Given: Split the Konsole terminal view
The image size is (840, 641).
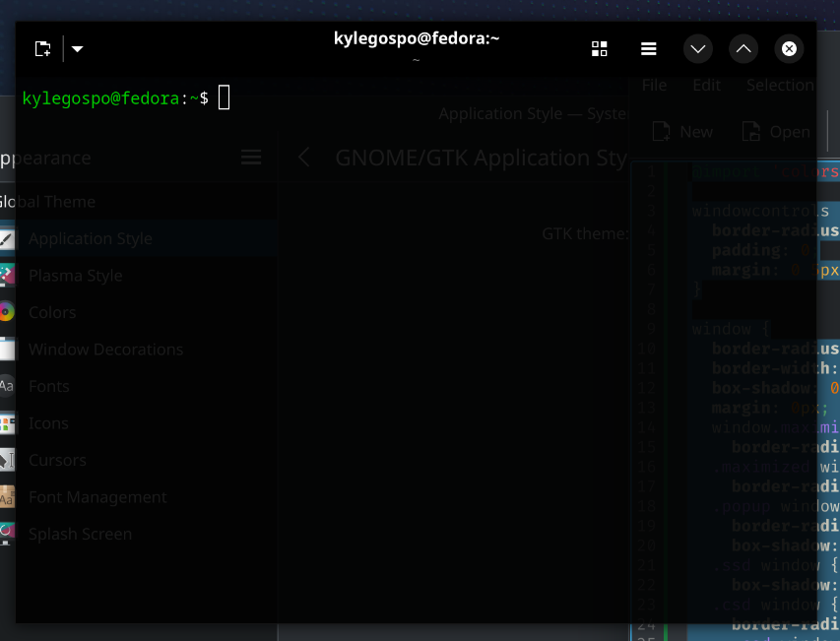Looking at the screenshot, I should pos(599,47).
